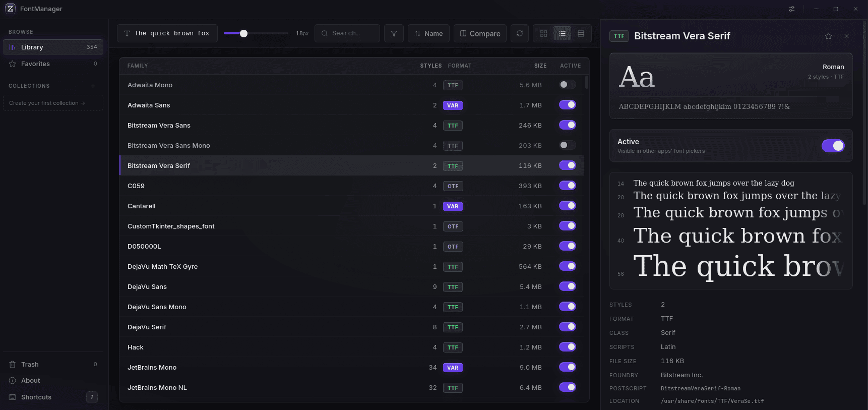Viewport: 868px width, 410px height.
Task: Sort by the Styles column header
Action: pos(431,66)
